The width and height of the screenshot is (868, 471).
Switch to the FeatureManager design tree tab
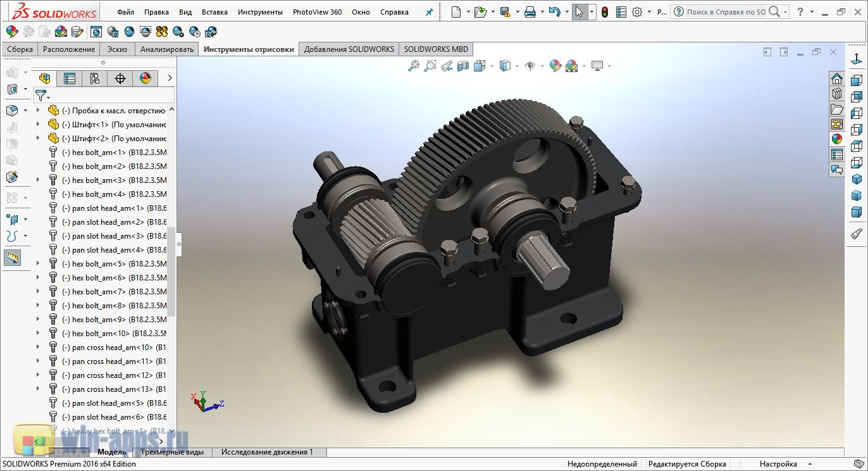[44, 78]
